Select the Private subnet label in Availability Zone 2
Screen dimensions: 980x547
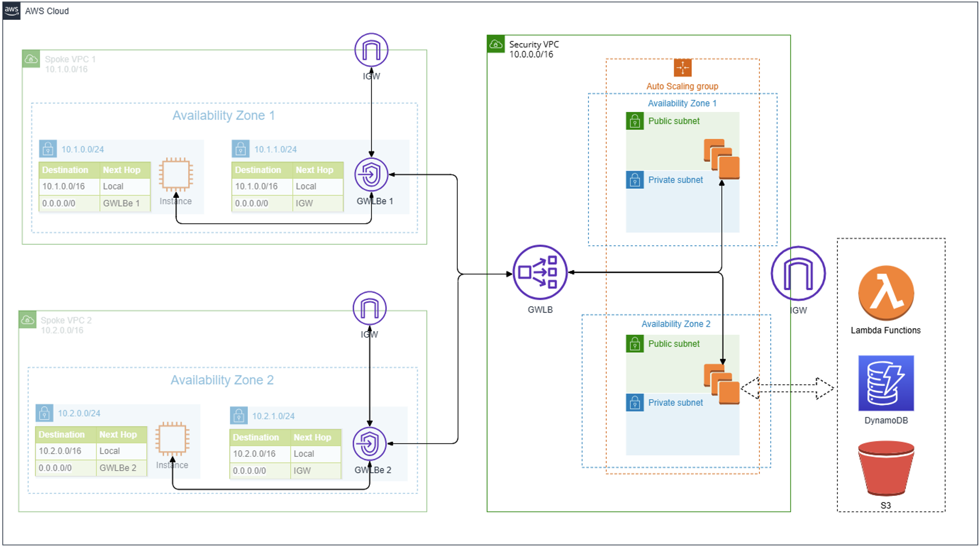pos(675,403)
